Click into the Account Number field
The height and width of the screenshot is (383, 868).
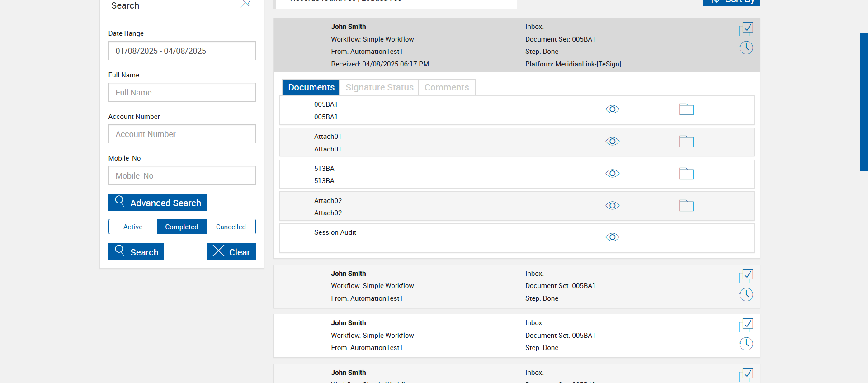182,134
